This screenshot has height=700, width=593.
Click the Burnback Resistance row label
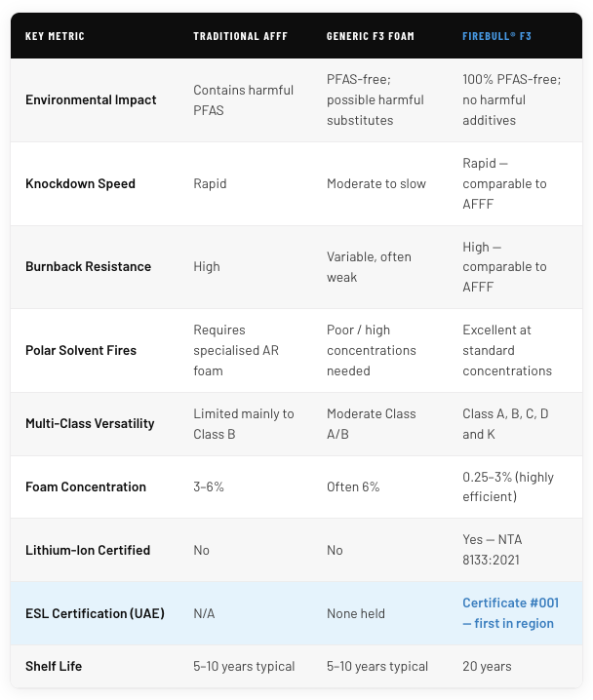(x=88, y=266)
